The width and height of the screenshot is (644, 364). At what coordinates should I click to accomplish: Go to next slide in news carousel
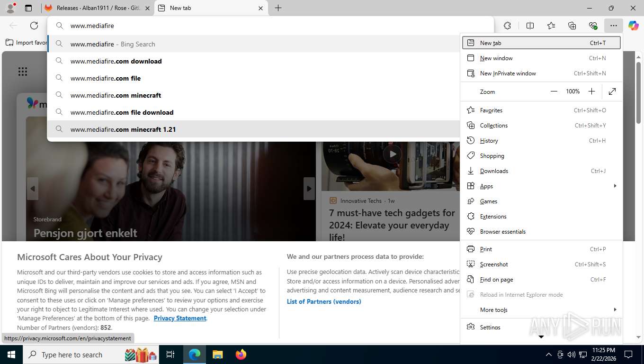309,189
